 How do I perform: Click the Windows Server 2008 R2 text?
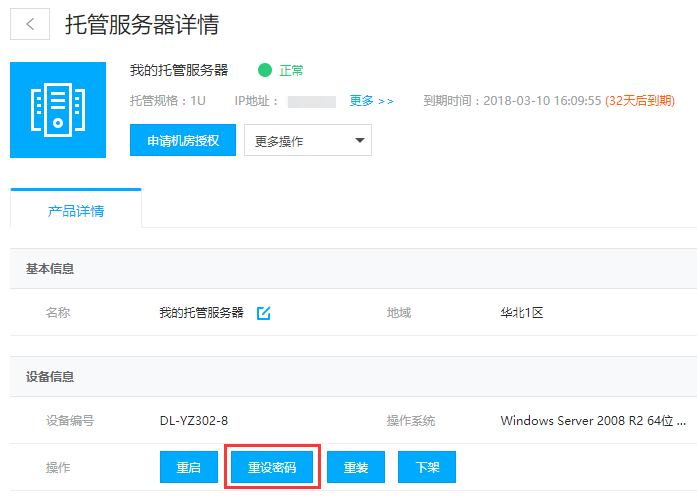click(592, 421)
